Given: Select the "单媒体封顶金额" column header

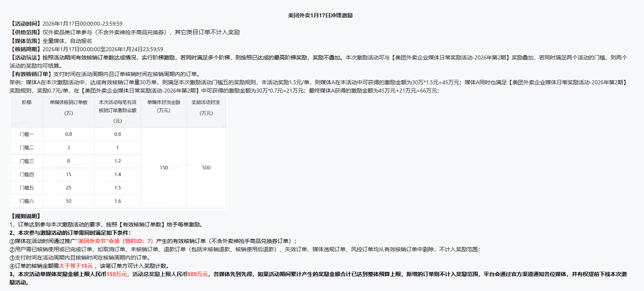Looking at the screenshot, I should pyautogui.click(x=164, y=102).
